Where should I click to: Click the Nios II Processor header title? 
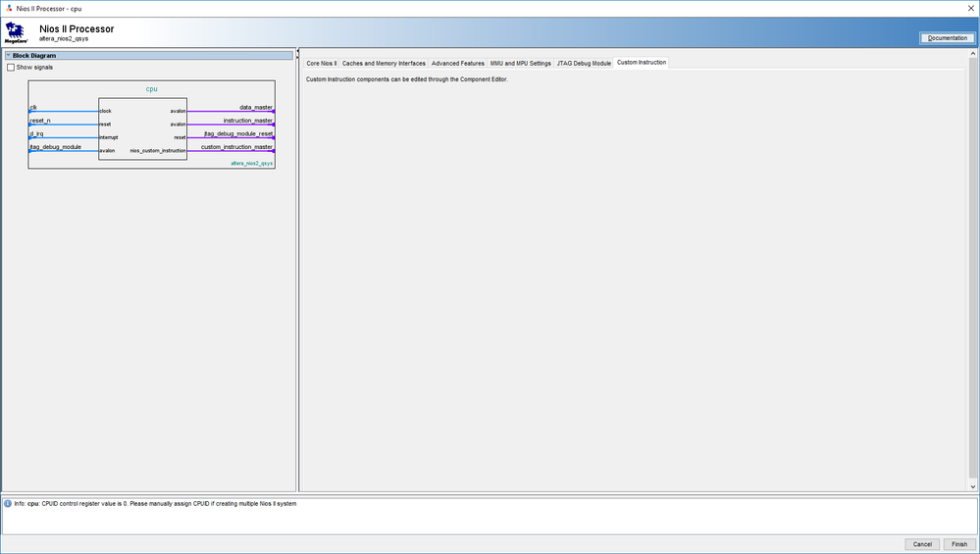point(77,28)
